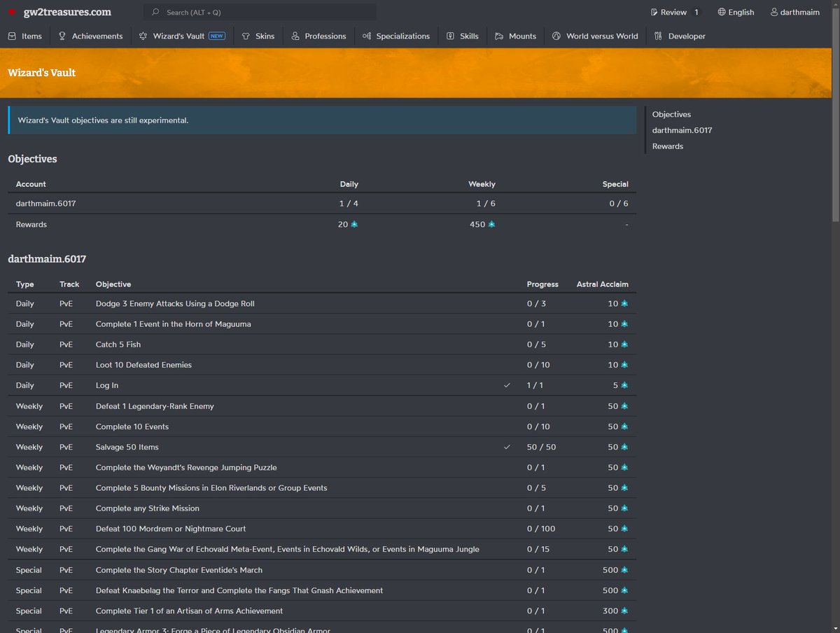Click the Specializations nav icon
This screenshot has height=633, width=840.
367,36
